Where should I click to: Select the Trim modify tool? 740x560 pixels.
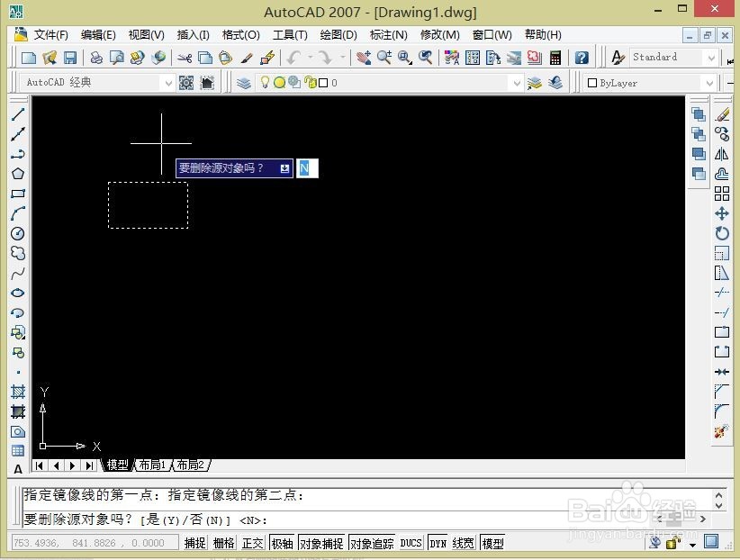(722, 293)
